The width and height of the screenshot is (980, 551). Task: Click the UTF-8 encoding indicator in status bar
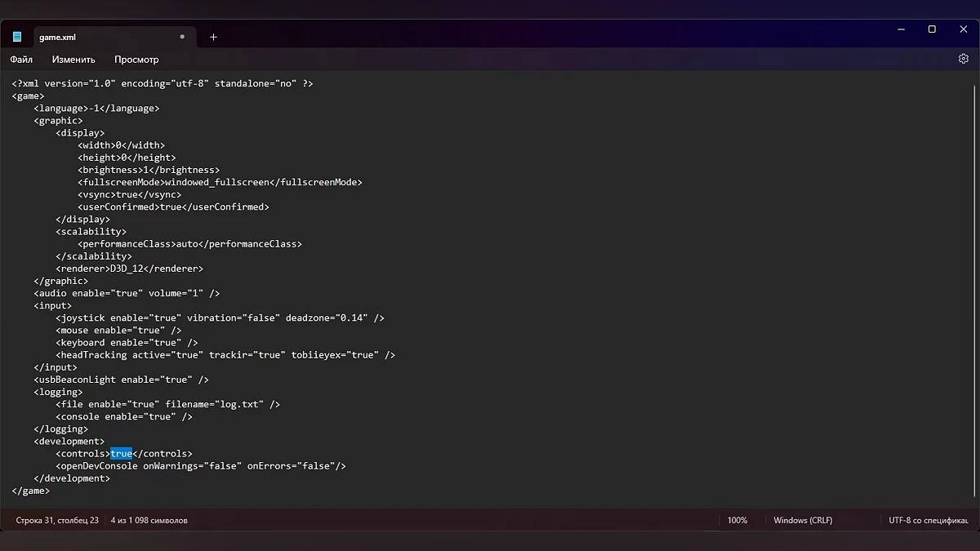pyautogui.click(x=929, y=520)
